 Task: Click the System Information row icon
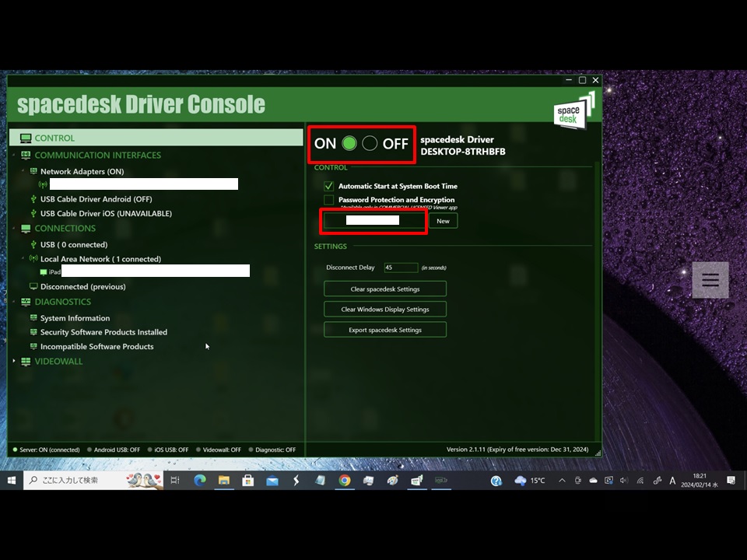[33, 318]
